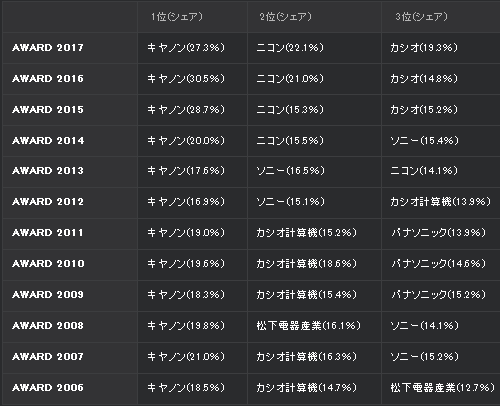500x406 pixels.
Task: Click the 1位(シェア) column header
Action: click(x=177, y=17)
